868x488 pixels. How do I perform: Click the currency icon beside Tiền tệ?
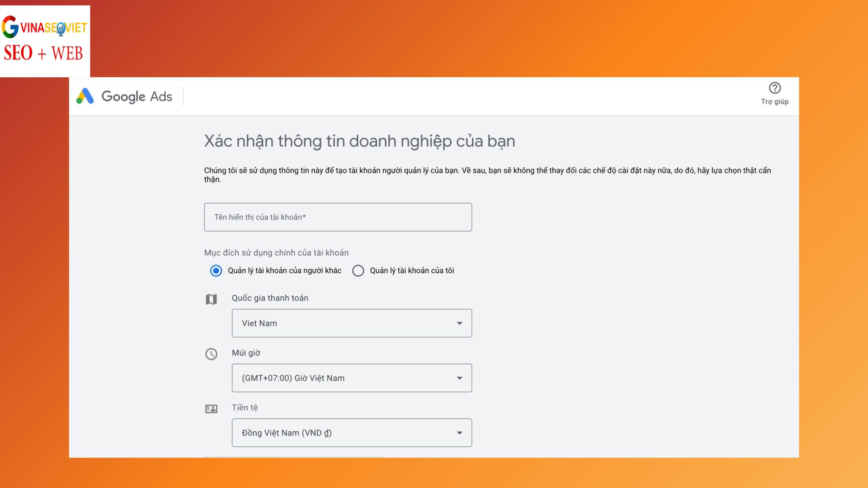(x=211, y=409)
